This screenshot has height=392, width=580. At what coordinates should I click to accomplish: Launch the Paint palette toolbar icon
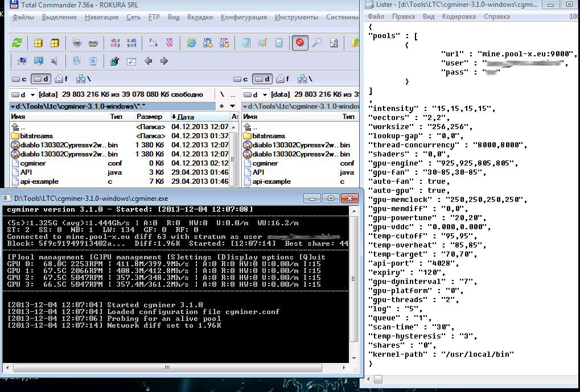[262, 43]
